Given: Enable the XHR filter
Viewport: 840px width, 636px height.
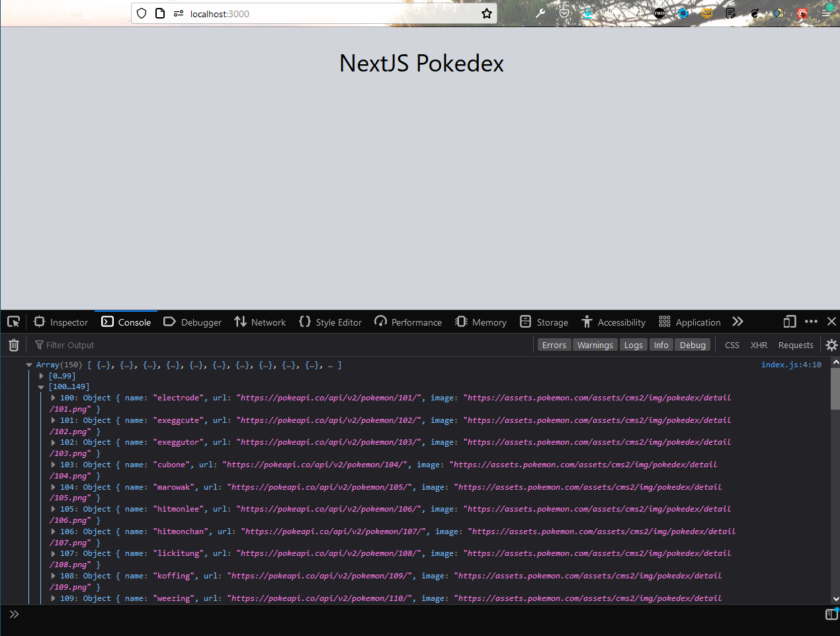Looking at the screenshot, I should [759, 345].
